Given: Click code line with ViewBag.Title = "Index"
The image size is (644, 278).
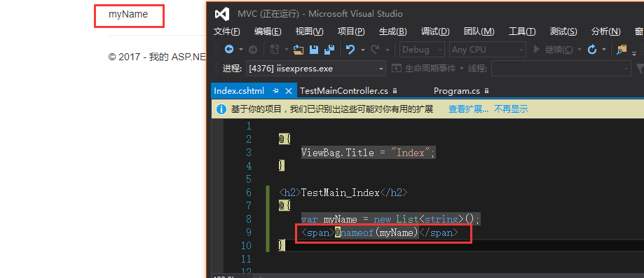Looking at the screenshot, I should (x=368, y=153).
